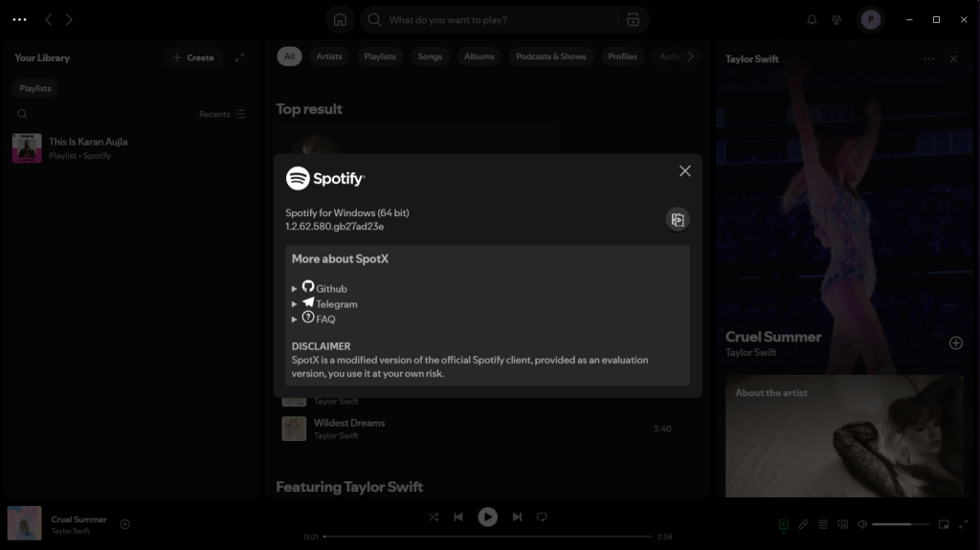Select the Artists filter tab
The width and height of the screenshot is (980, 550).
point(329,56)
